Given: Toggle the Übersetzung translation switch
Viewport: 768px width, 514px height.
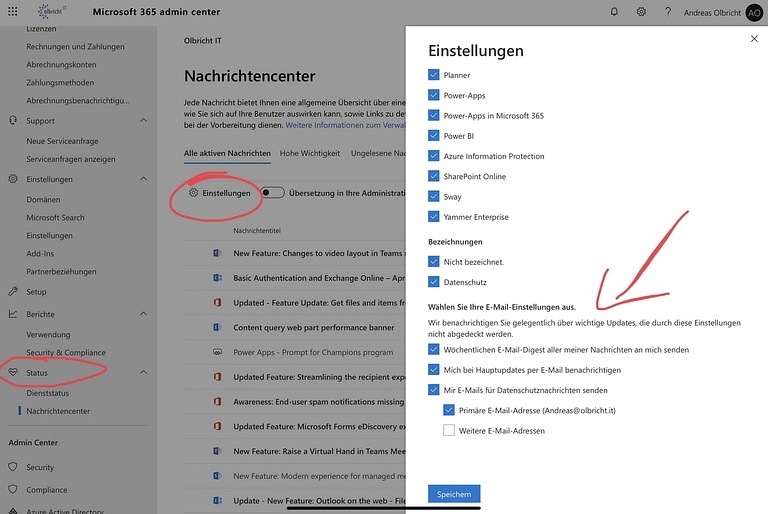Looking at the screenshot, I should 272,193.
